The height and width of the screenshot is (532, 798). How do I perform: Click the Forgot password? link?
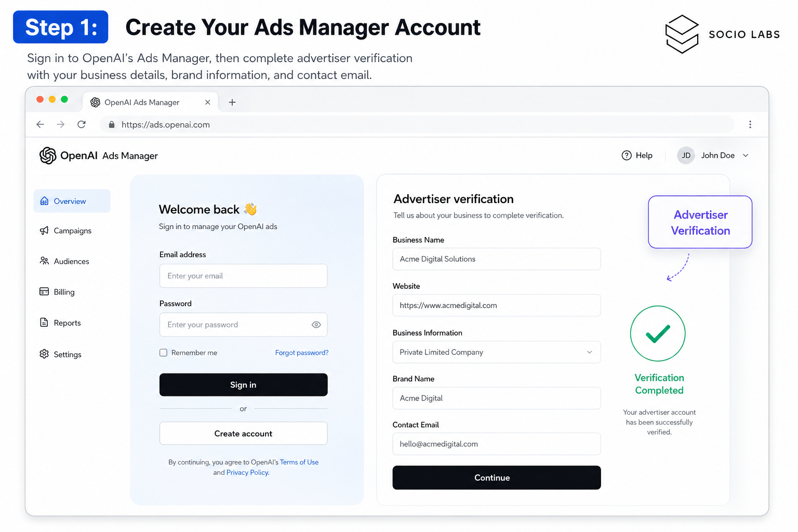302,353
